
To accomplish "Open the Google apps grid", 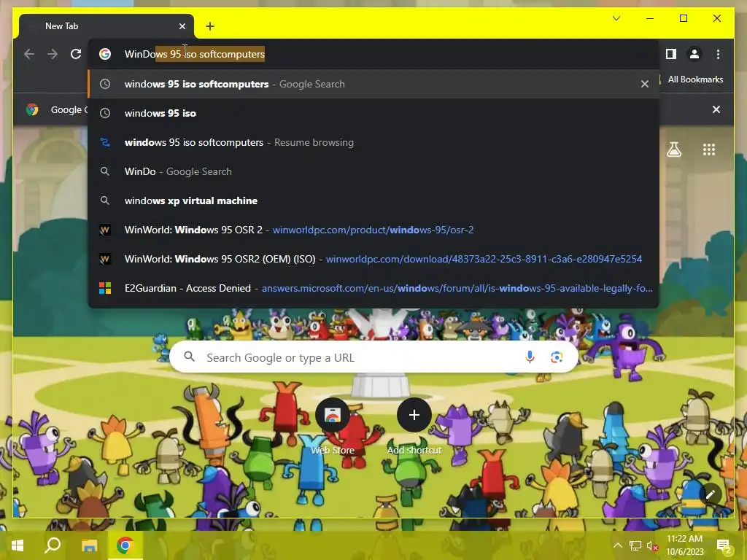I will pos(709,149).
